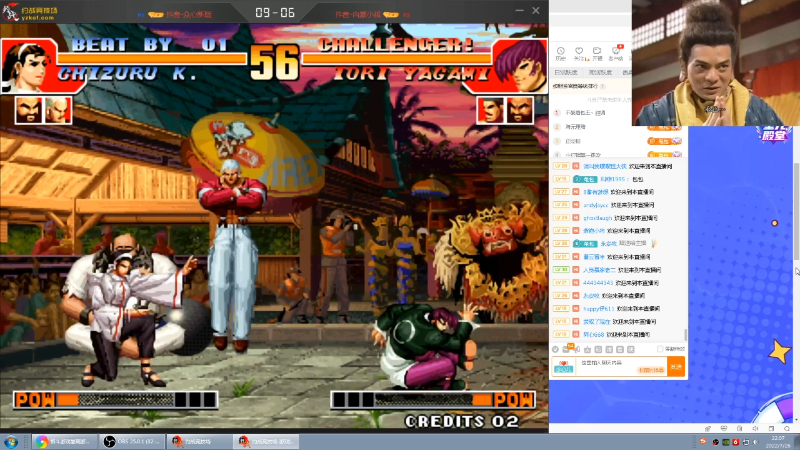Click the first square icon after the crown
The width and height of the screenshot is (800, 450).
598,349
